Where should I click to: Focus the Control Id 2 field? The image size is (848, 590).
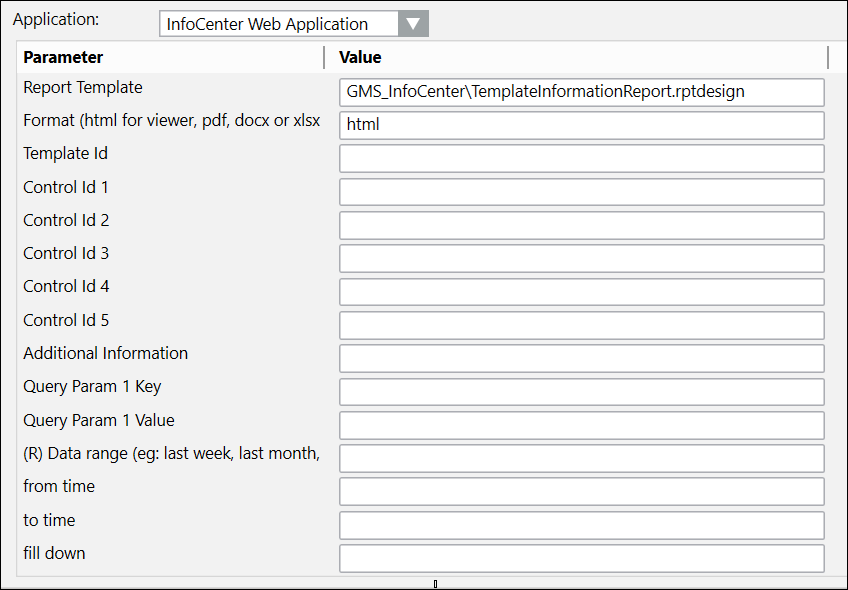point(581,225)
